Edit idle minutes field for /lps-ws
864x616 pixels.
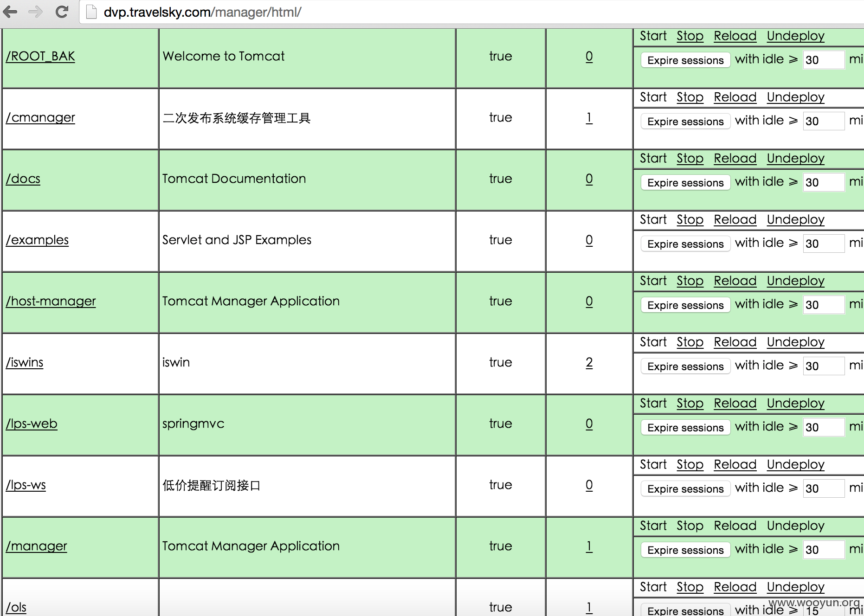(824, 488)
